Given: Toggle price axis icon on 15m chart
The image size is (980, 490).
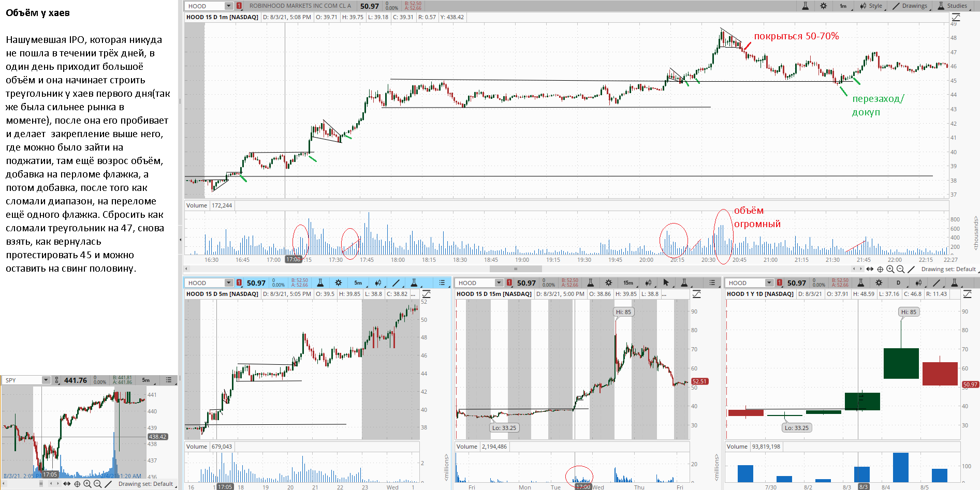Looking at the screenshot, I should click(697, 294).
